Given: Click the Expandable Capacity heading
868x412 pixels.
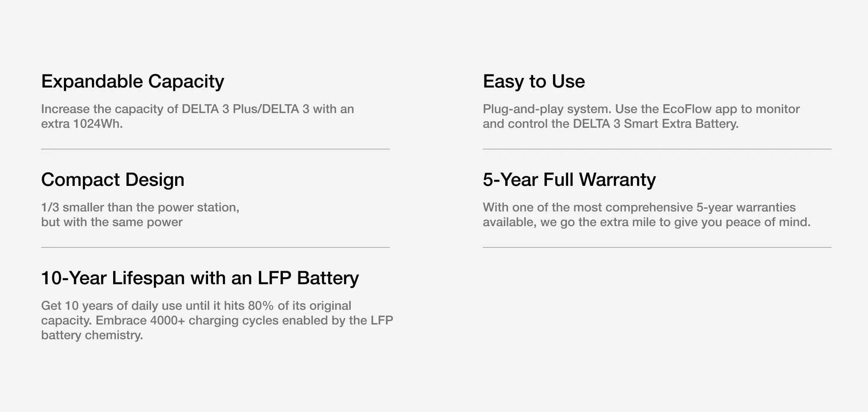Looking at the screenshot, I should pyautogui.click(x=133, y=81).
